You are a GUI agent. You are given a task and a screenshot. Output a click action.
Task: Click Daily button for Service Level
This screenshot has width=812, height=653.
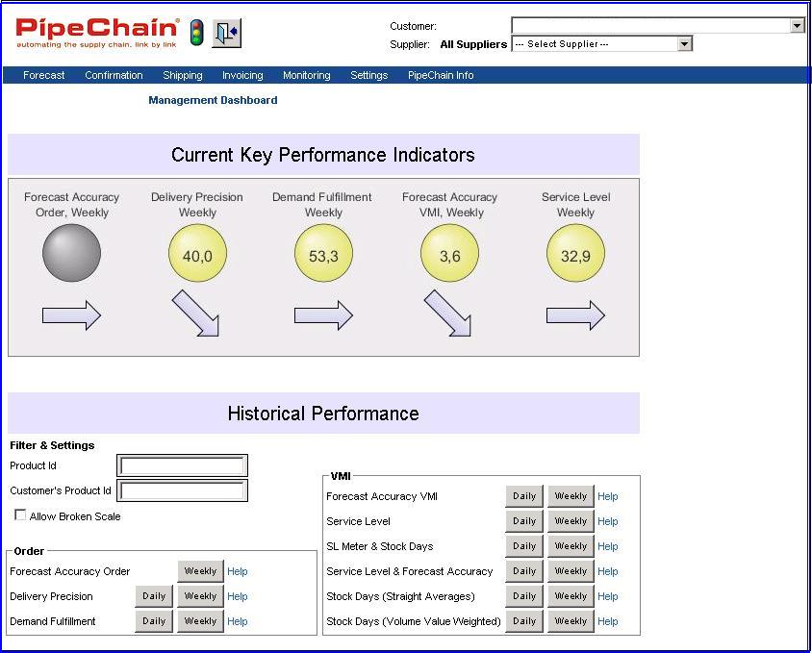[524, 521]
